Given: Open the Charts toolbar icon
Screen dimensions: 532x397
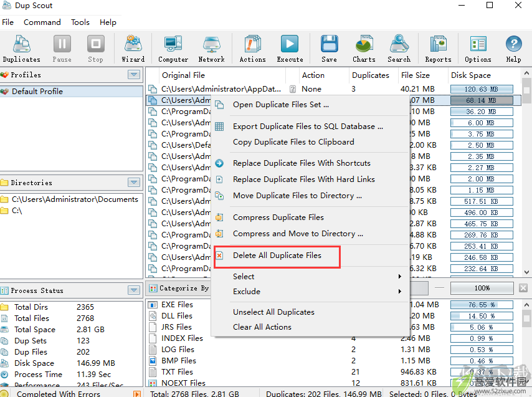Looking at the screenshot, I should (x=364, y=49).
